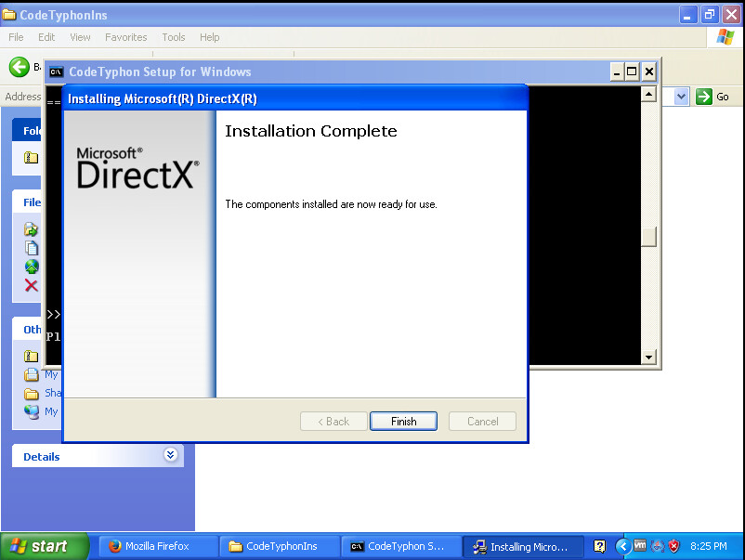The height and width of the screenshot is (560, 745).
Task: Switch to Mozilla Firefox taskbar button
Action: tap(158, 546)
